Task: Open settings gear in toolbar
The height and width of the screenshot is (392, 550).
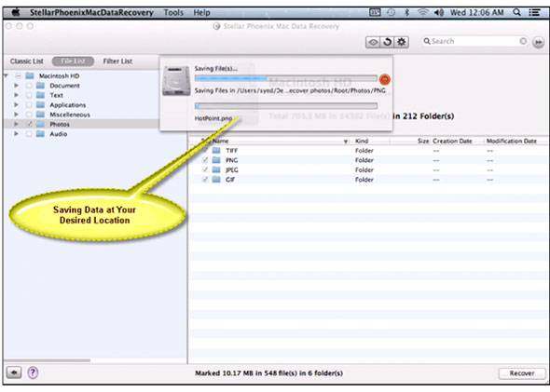Action: 402,42
